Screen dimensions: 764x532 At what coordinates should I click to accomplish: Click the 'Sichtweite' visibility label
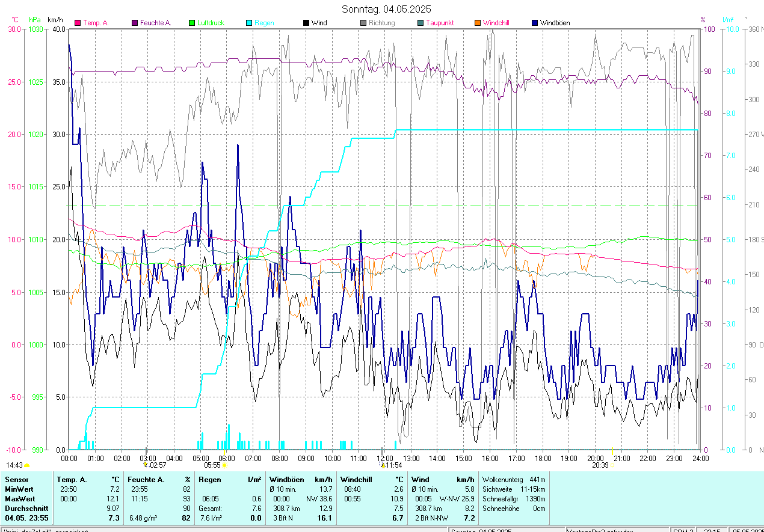pyautogui.click(x=498, y=489)
